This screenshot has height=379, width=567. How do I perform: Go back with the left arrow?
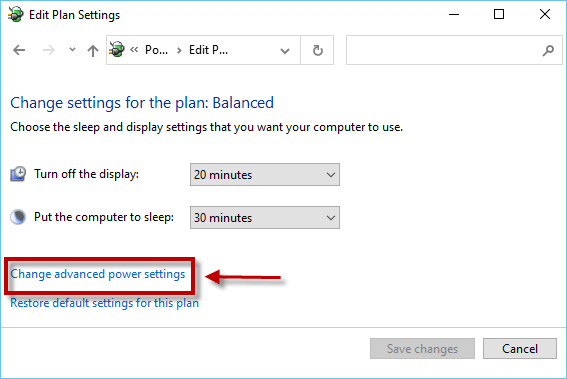tap(19, 50)
